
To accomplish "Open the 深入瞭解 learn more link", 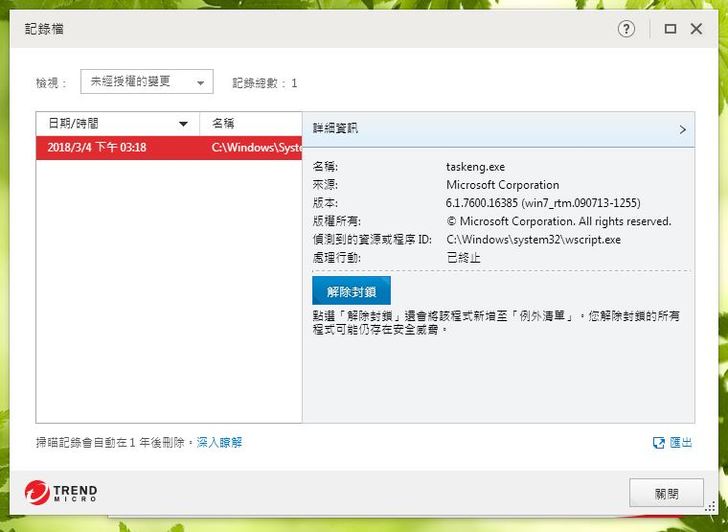I will pyautogui.click(x=220, y=442).
